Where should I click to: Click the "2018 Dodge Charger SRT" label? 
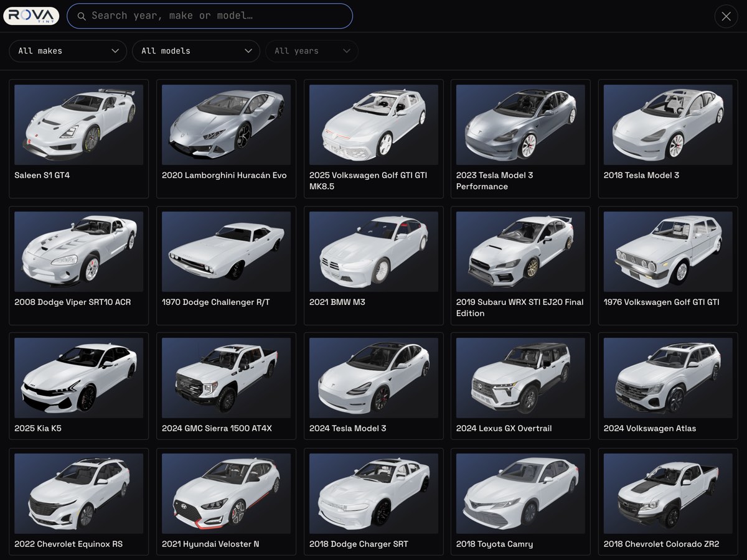point(359,544)
